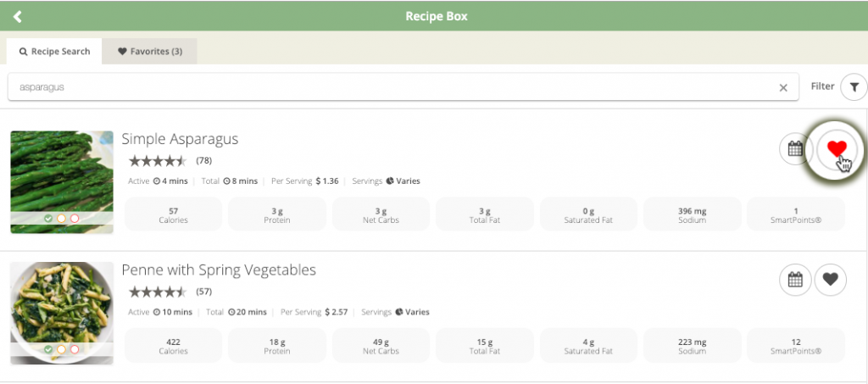868x384 pixels.
Task: Open the Penne with Spring Vegetables title
Action: click(x=219, y=270)
